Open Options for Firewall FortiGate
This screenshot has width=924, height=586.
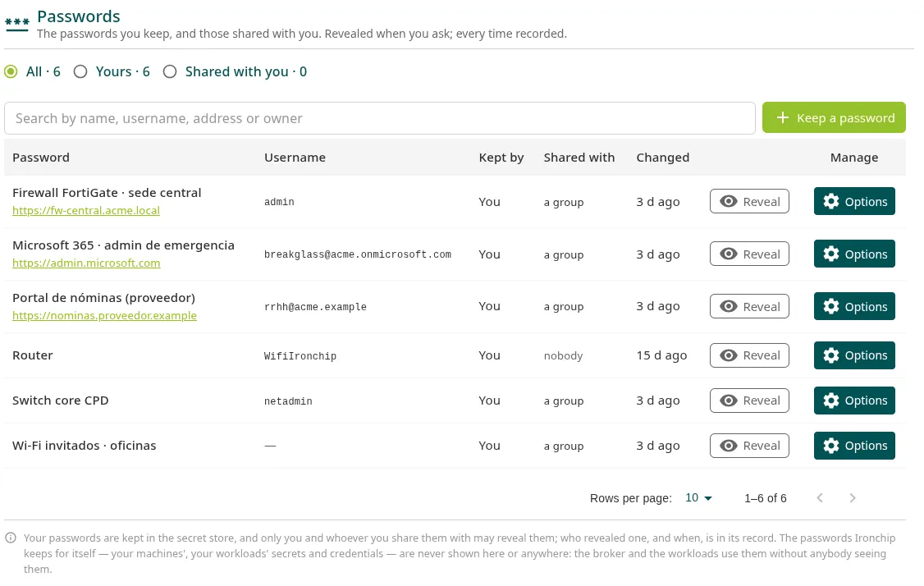[854, 202]
